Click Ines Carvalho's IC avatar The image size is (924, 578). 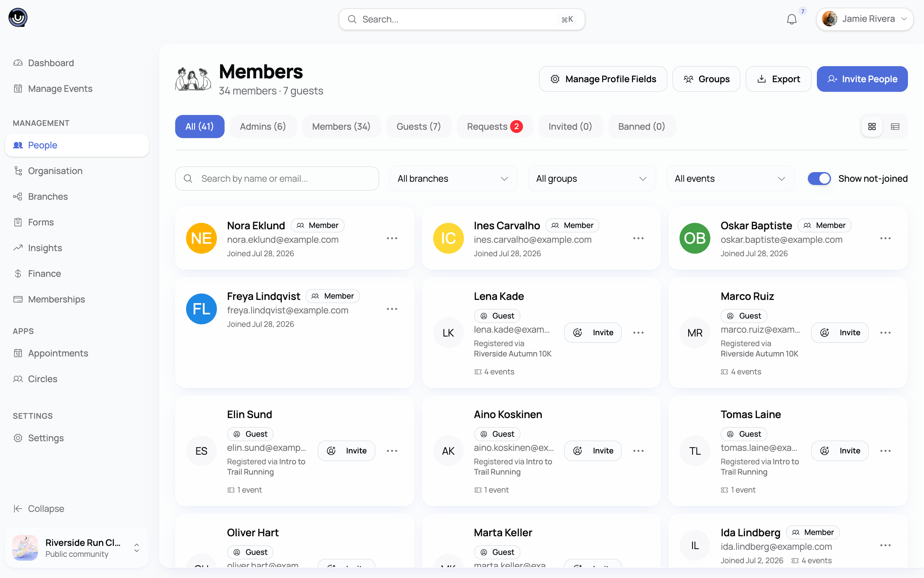[x=448, y=238]
